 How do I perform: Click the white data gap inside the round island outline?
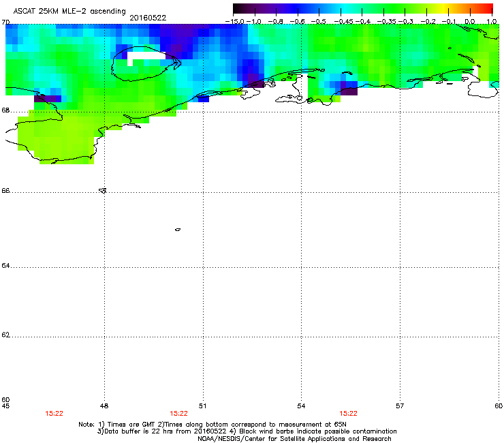coord(146,56)
